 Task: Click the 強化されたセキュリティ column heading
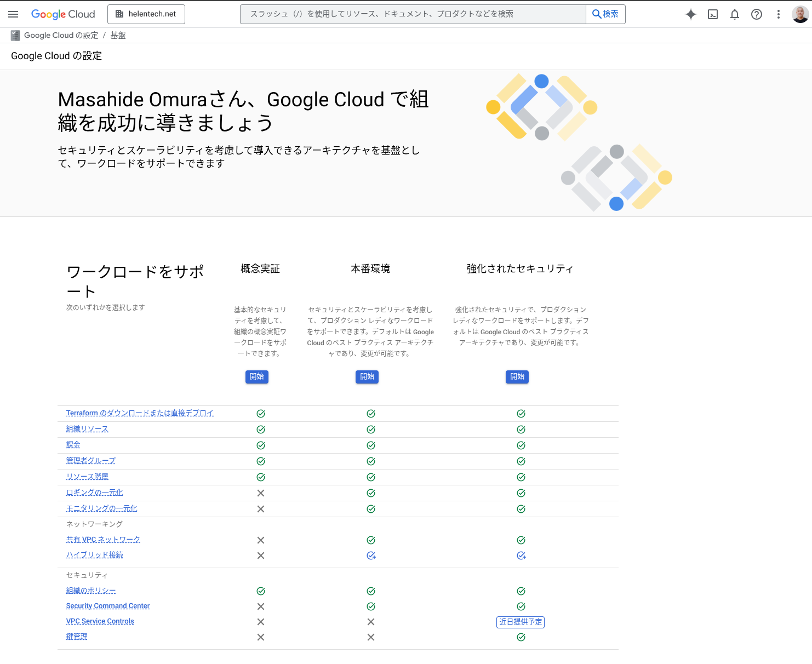coord(520,268)
